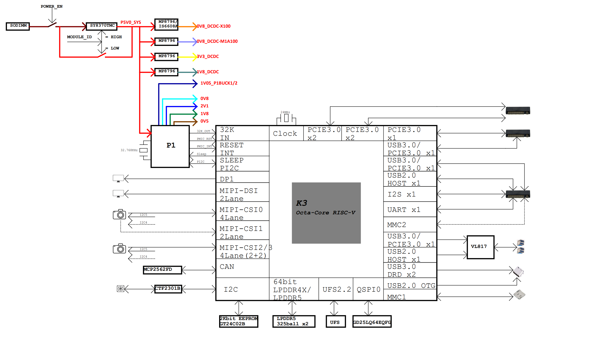Select the lower camera icon near MIPI-CSI2/3
Screen dimensions: 596x364
(119, 249)
